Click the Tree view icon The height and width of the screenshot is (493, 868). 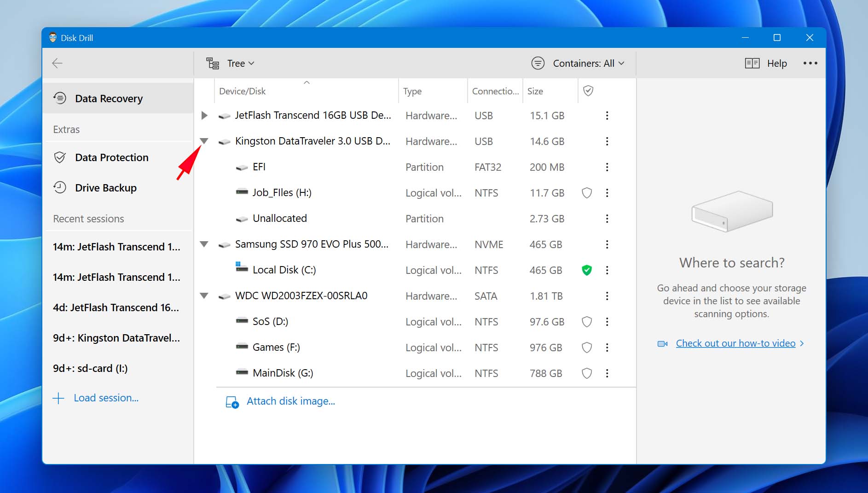tap(213, 63)
